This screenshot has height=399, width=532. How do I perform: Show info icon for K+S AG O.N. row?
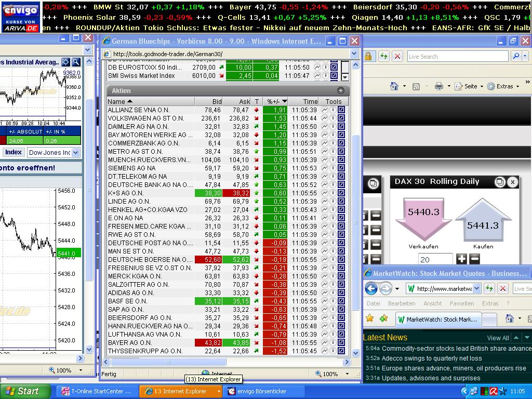(333, 193)
